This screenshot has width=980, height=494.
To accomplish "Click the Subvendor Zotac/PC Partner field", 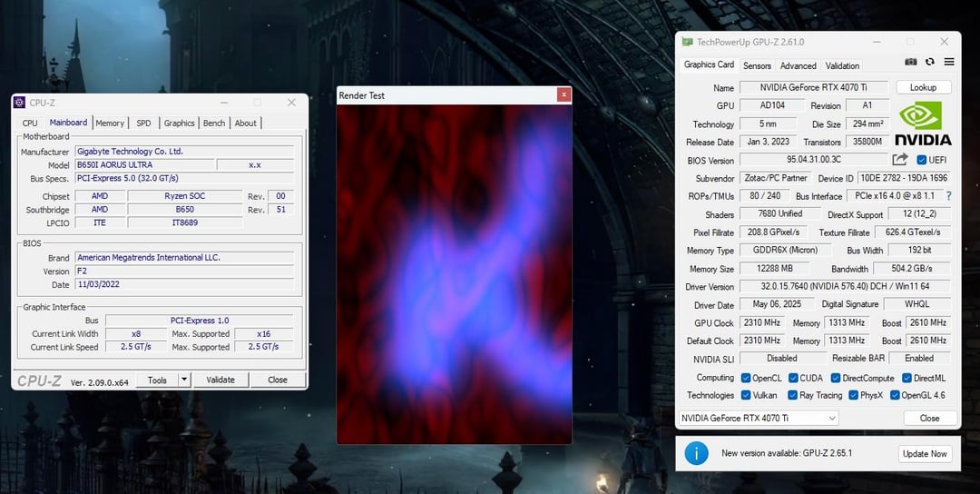I will point(776,178).
